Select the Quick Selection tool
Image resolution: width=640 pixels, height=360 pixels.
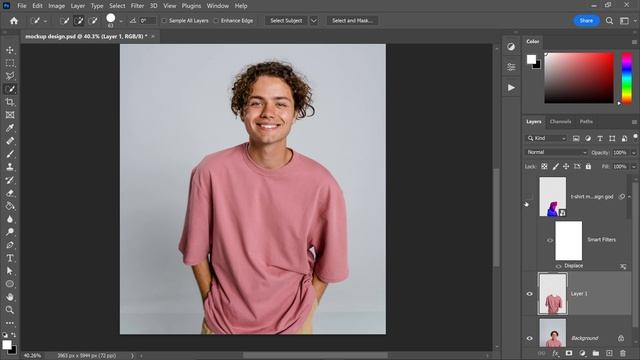(10, 89)
